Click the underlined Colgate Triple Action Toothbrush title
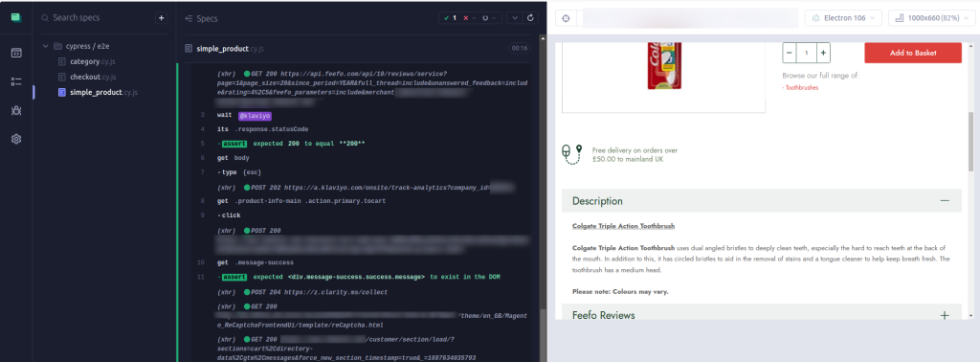Image resolution: width=980 pixels, height=362 pixels. pos(623,226)
